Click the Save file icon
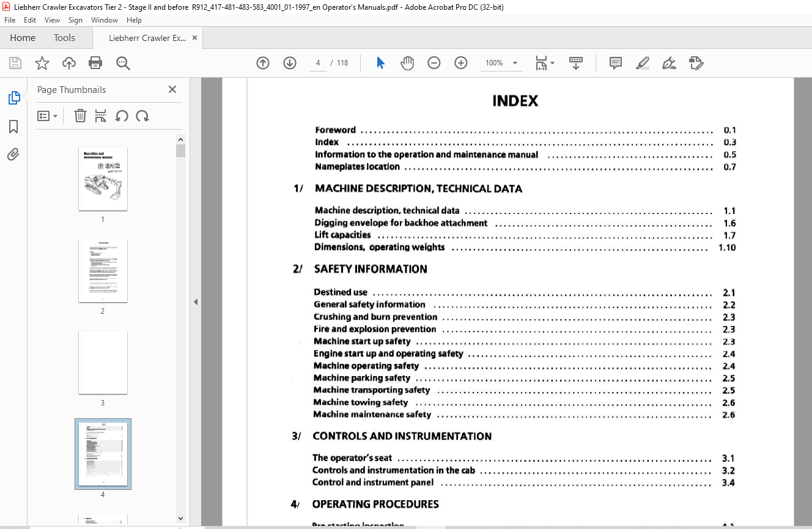 tap(15, 63)
